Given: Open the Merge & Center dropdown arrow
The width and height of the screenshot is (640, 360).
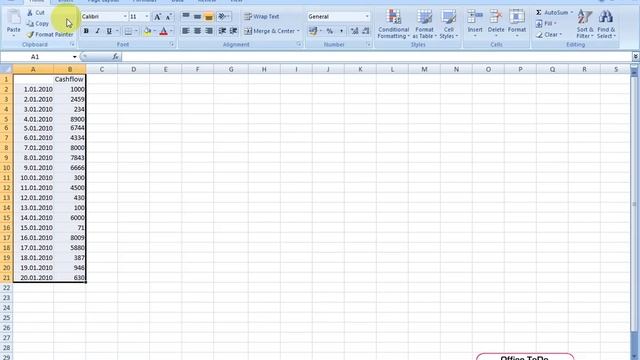Looking at the screenshot, I should tap(298, 31).
